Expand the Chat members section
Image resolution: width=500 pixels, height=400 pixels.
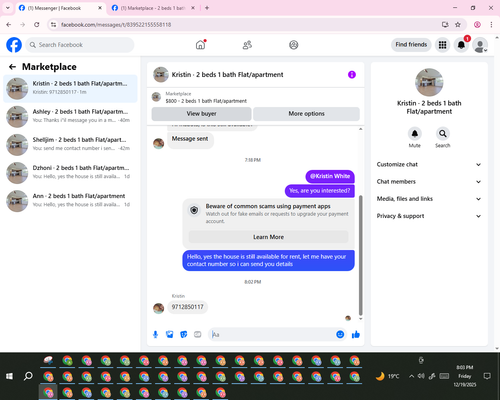click(429, 182)
